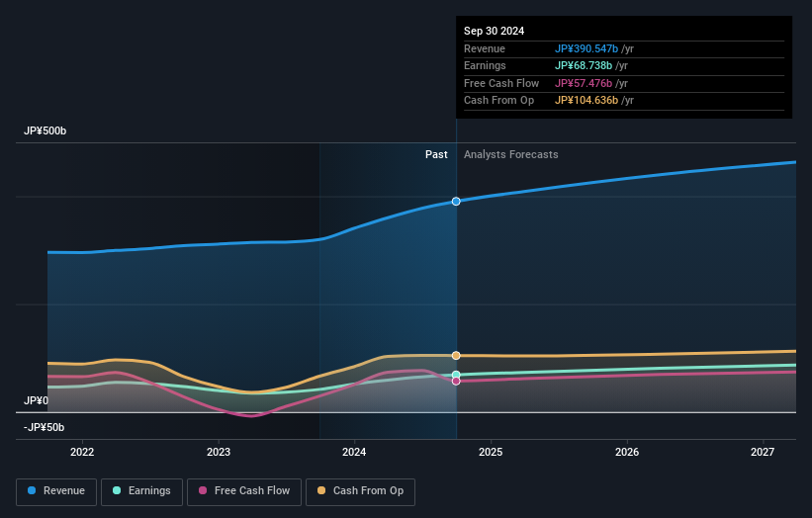Click the JP¥390.547b revenue value
Viewport: 812px width, 518px height.
[586, 48]
